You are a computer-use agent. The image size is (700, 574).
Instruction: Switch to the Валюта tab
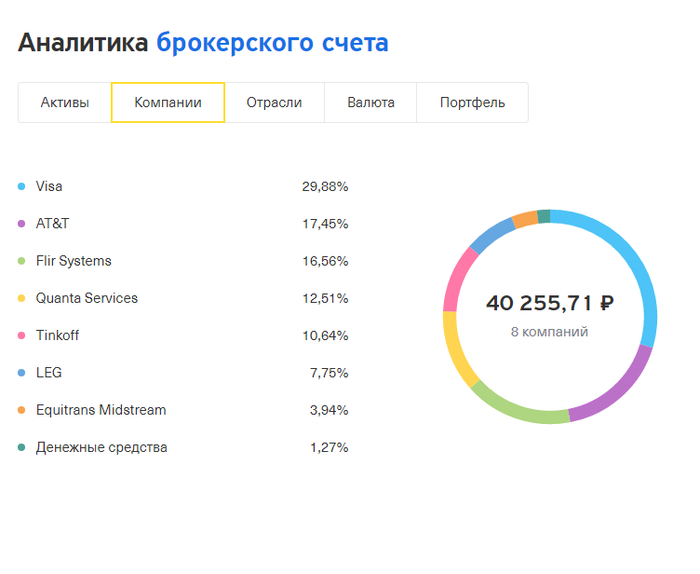coord(371,102)
